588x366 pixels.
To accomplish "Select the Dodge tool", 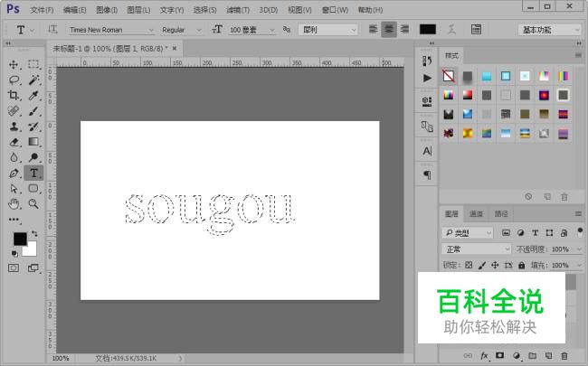I will 33,157.
